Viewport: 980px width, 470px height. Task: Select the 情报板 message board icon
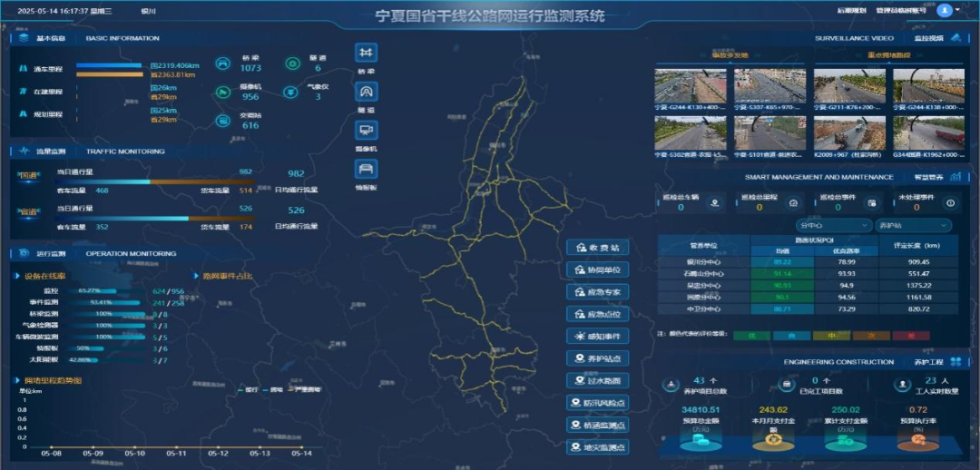(x=366, y=170)
